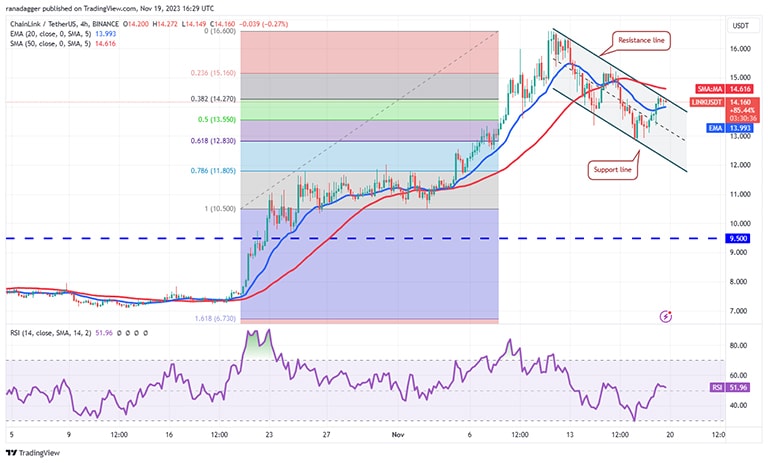This screenshot has height=463, width=768.
Task: Click the Resistance line callout label
Action: click(x=641, y=40)
